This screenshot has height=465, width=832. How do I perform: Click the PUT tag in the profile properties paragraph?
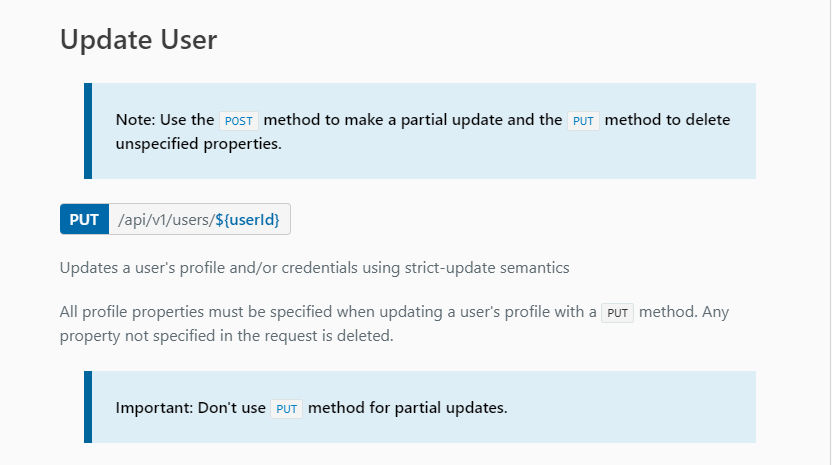(x=618, y=312)
